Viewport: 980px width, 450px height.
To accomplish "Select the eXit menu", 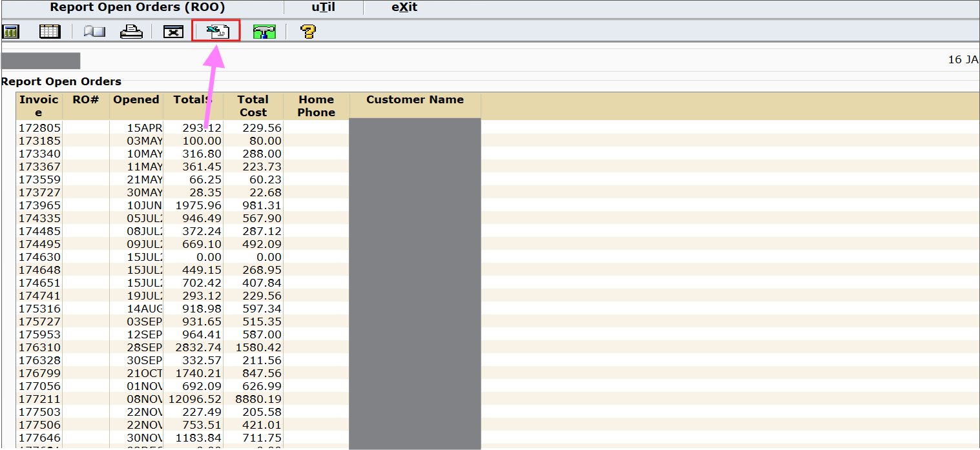I will [404, 8].
